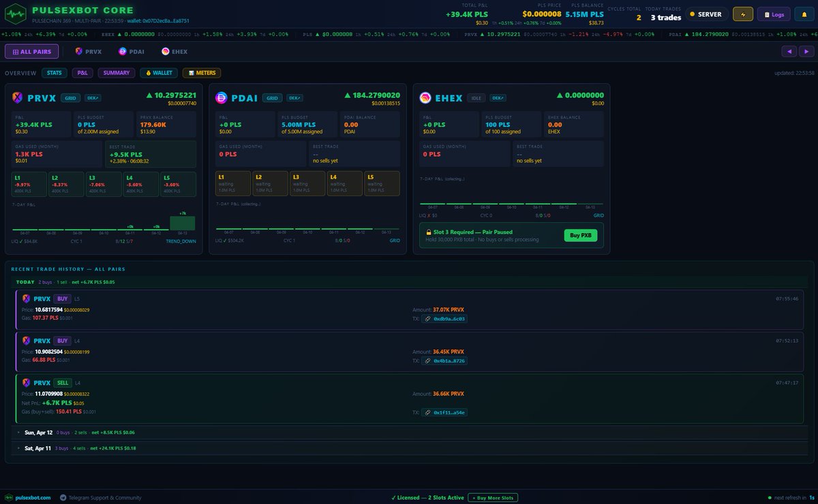Open the DEX link on EHEX card
Viewport: 818px width, 504px height.
pyautogui.click(x=498, y=98)
